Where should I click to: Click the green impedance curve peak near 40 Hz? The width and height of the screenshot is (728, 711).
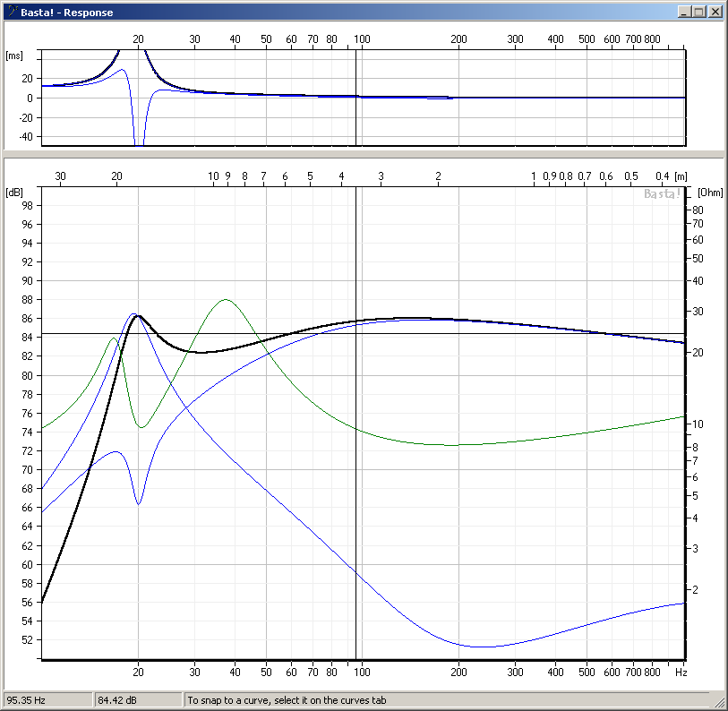(x=226, y=300)
